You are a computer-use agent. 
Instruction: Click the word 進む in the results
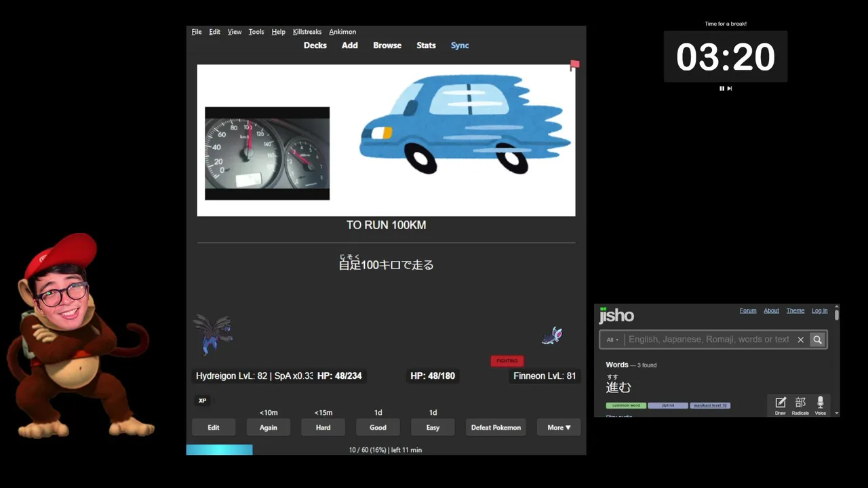[618, 387]
